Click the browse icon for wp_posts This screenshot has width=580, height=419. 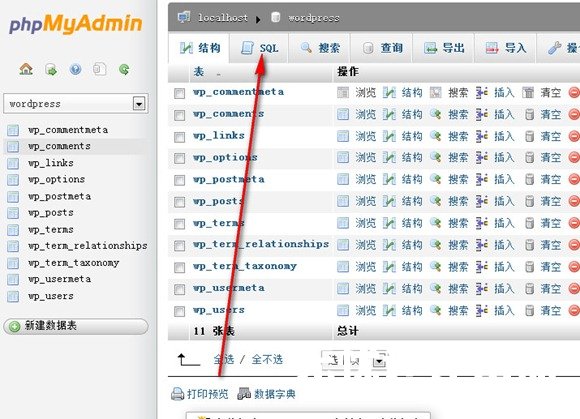click(343, 202)
